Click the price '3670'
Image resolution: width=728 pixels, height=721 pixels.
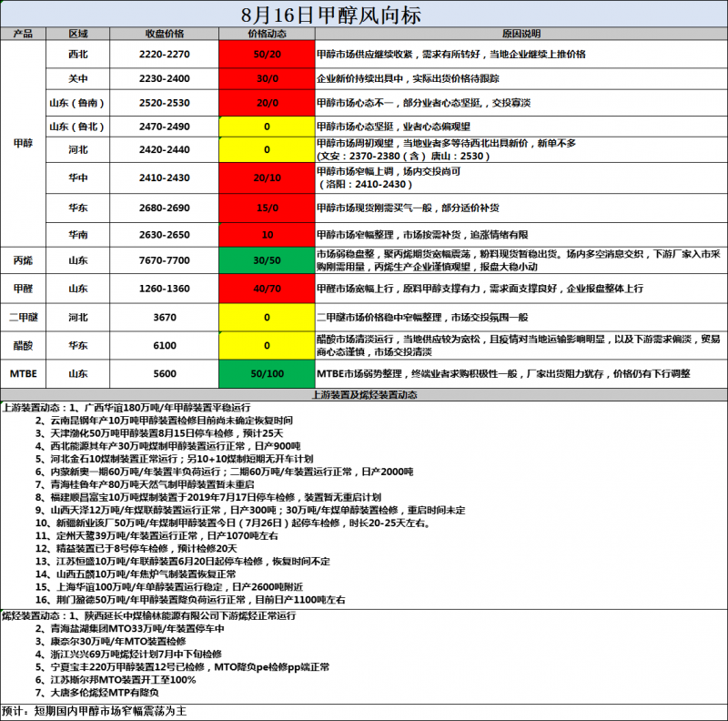tap(165, 318)
